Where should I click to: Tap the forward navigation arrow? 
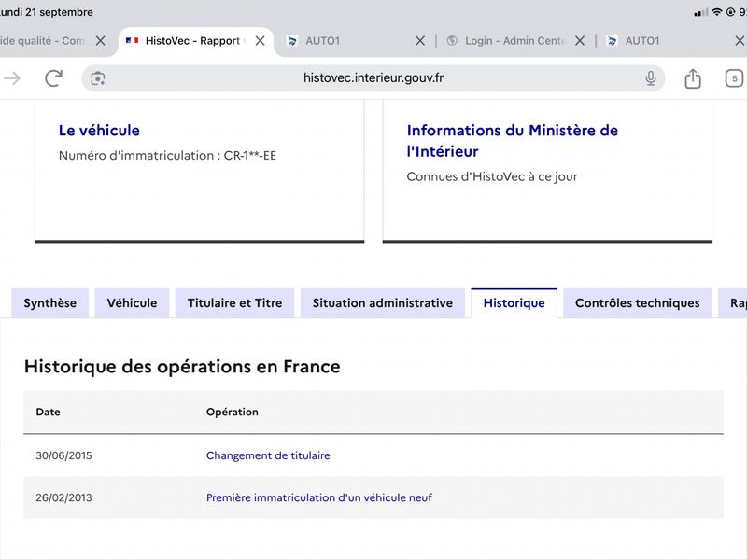(x=12, y=78)
